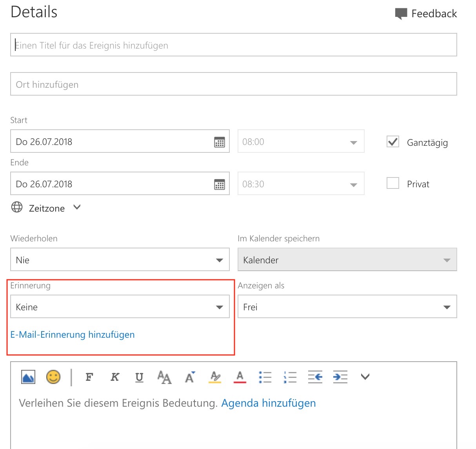Mark the event as Privat
The width and height of the screenshot is (476, 449).
click(x=393, y=183)
